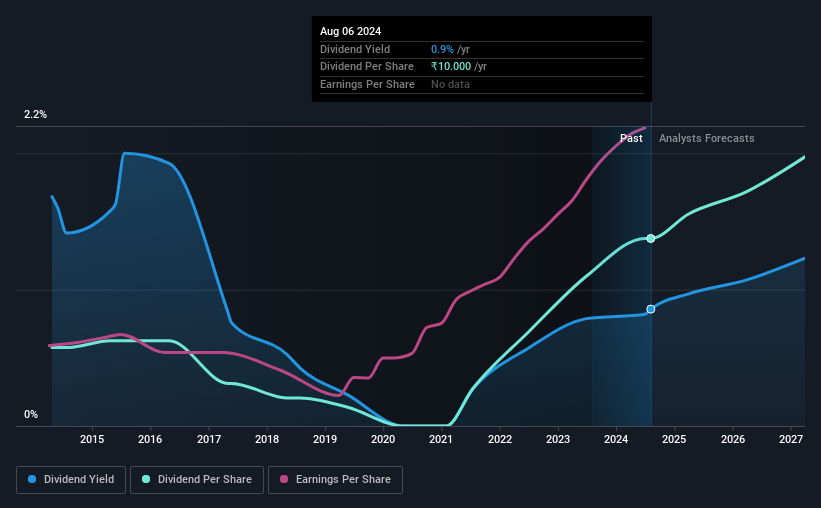821x508 pixels.
Task: Click the 'Past' label on chart
Action: tap(631, 138)
